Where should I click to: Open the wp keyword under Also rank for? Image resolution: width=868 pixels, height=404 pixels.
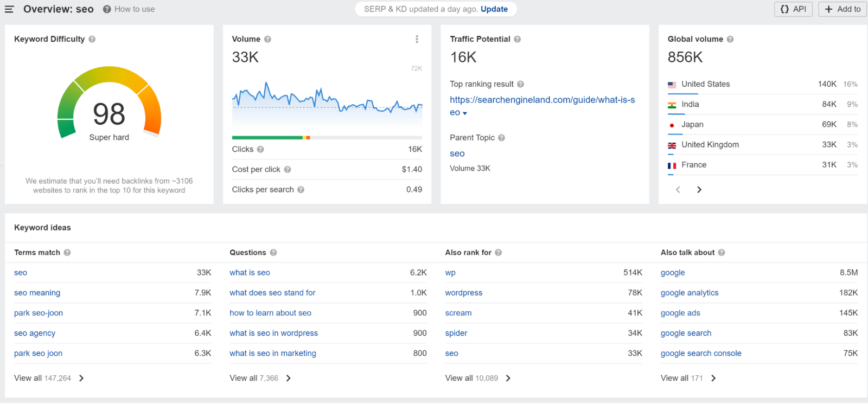coord(450,273)
